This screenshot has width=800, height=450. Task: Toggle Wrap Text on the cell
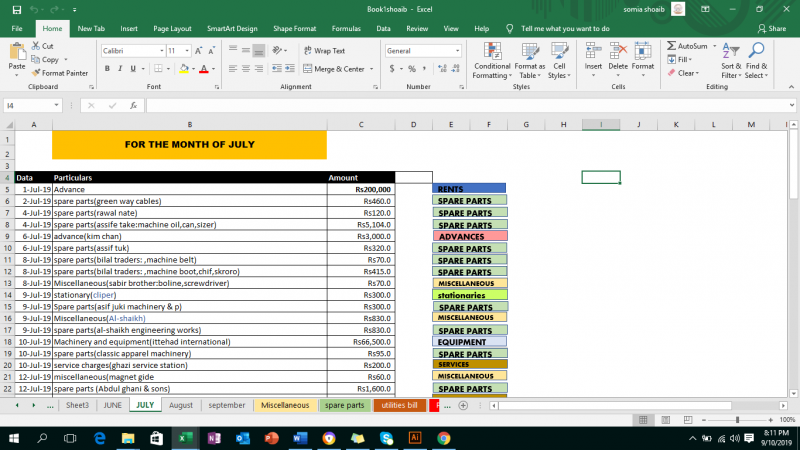click(324, 51)
